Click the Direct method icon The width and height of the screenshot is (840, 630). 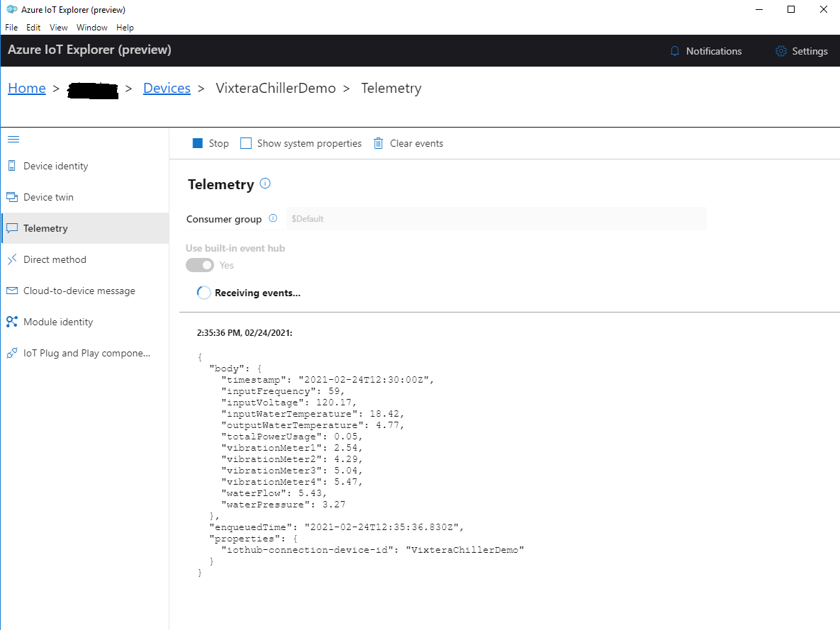click(x=12, y=259)
